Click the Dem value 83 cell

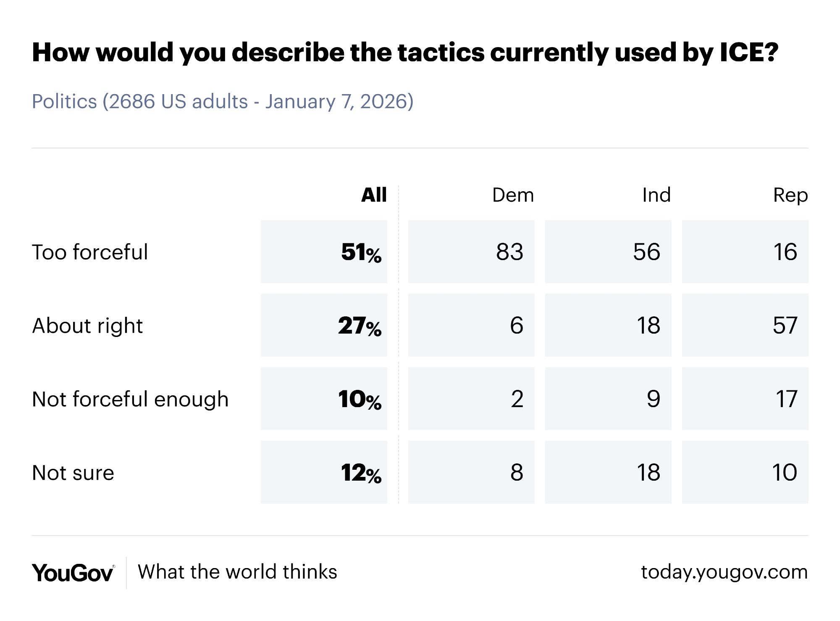click(471, 252)
